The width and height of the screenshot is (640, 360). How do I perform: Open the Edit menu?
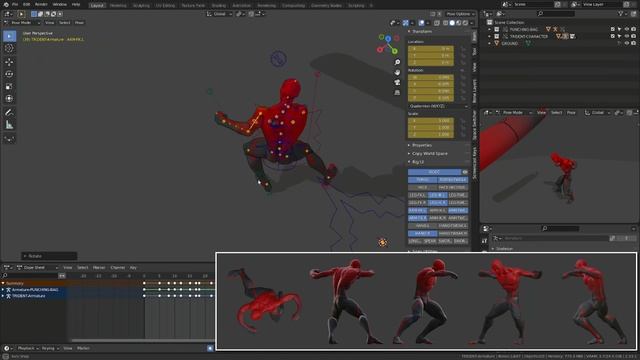27,4
